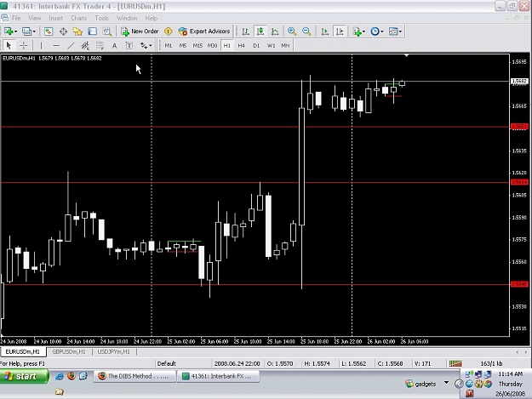Click the New Chart icon
This screenshot has width=532, height=399.
[x=8, y=31]
